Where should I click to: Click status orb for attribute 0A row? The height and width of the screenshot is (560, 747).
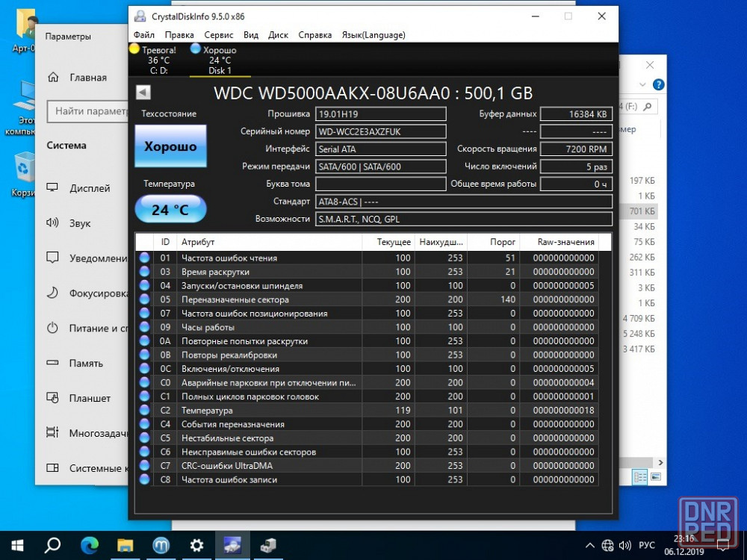144,340
